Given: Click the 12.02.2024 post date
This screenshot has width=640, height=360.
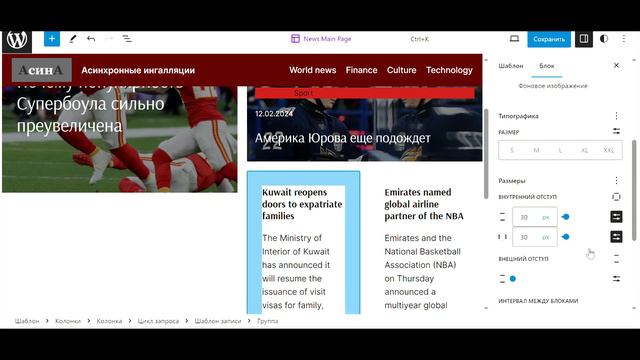Looking at the screenshot, I should 274,113.
